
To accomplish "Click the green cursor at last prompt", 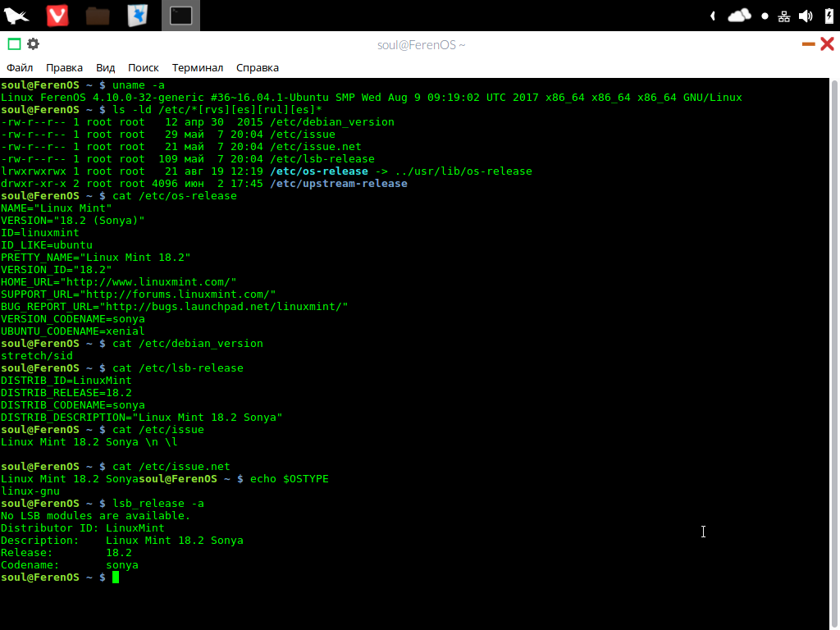I will coord(115,577).
